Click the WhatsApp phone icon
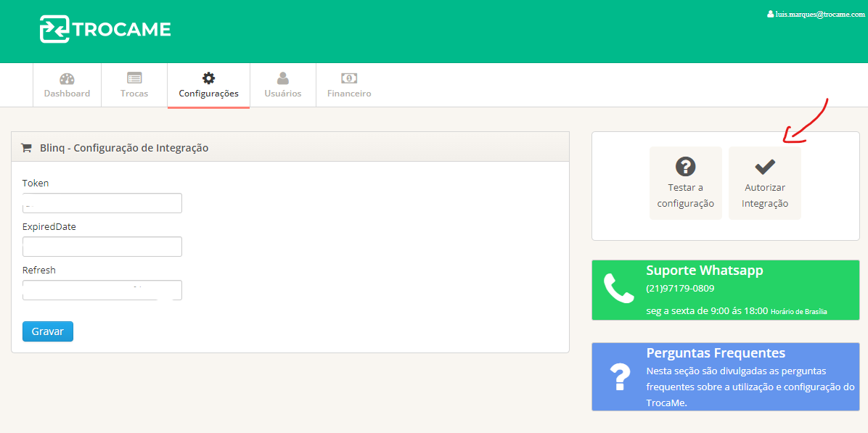868x433 pixels. 619,288
